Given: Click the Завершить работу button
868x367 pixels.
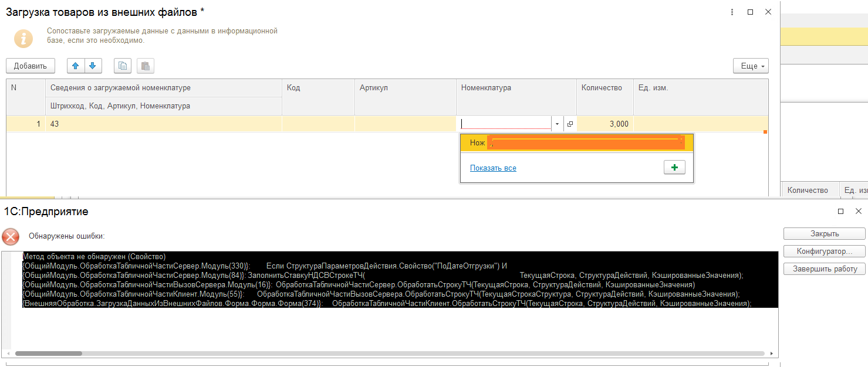Looking at the screenshot, I should click(x=824, y=269).
